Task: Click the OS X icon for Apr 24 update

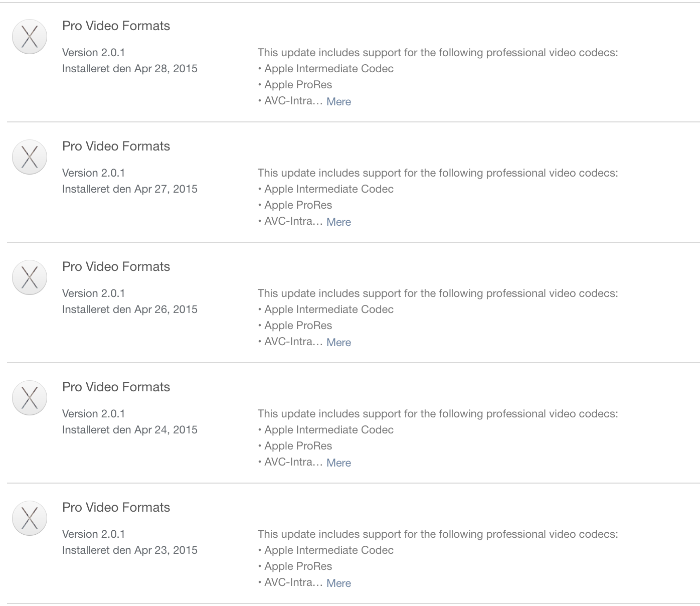Action: 30,398
